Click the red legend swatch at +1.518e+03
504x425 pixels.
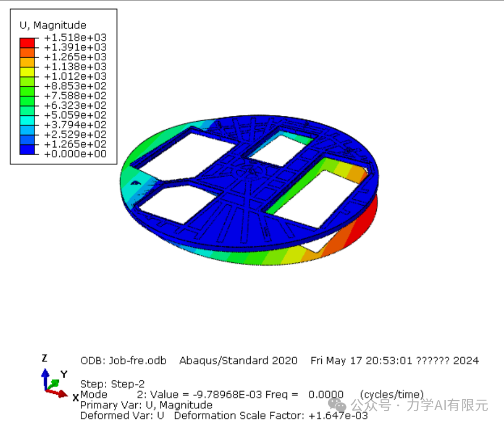[27, 43]
